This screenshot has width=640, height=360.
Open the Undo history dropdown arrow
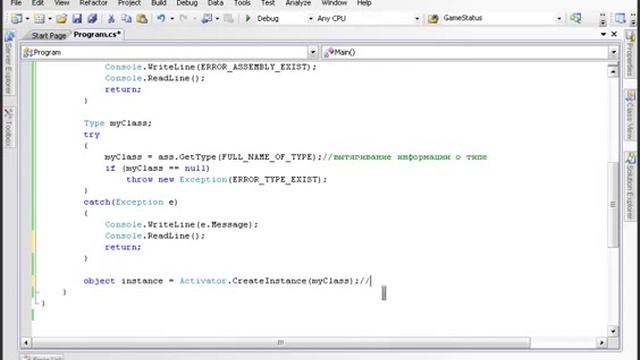coord(172,19)
